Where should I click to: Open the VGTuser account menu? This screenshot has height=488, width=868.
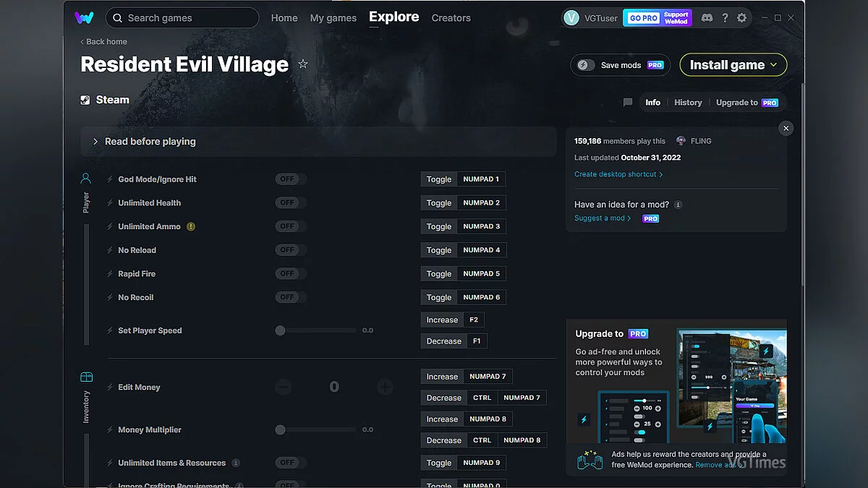coord(590,18)
